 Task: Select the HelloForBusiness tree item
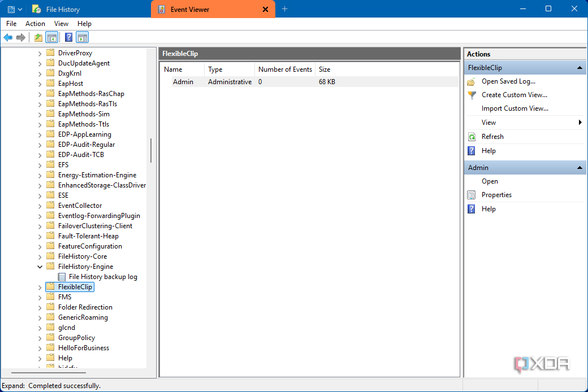[84, 348]
